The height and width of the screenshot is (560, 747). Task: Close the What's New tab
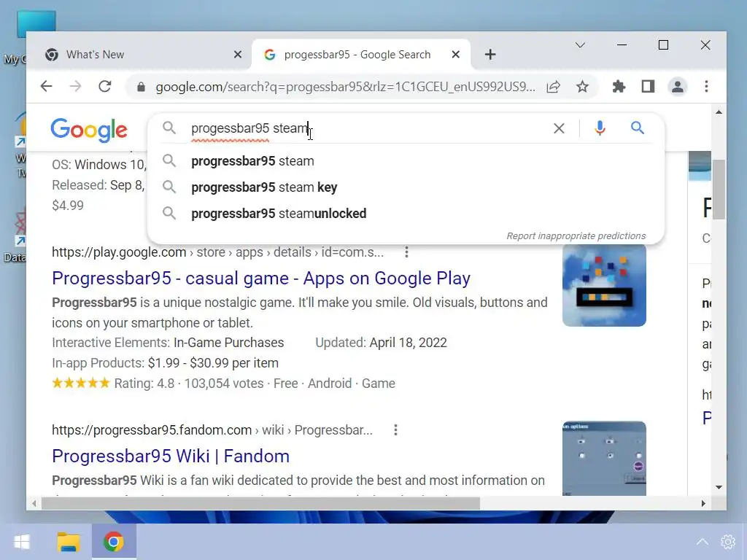[x=238, y=55]
